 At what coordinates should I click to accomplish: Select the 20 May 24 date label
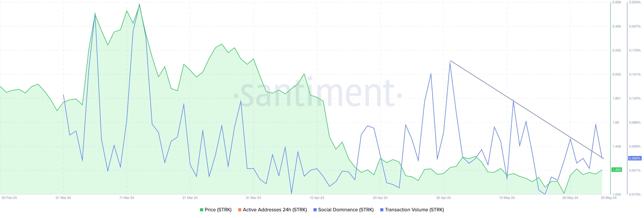tap(570, 198)
